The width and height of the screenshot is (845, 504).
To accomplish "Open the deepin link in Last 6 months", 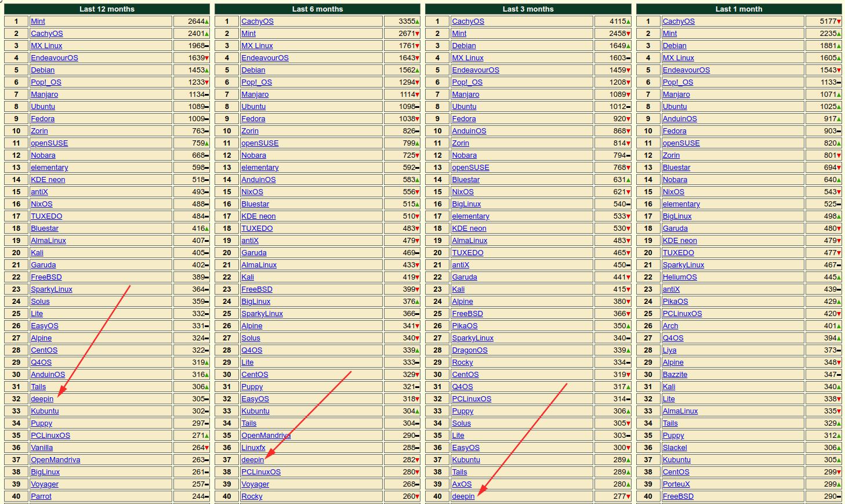I will (x=252, y=460).
